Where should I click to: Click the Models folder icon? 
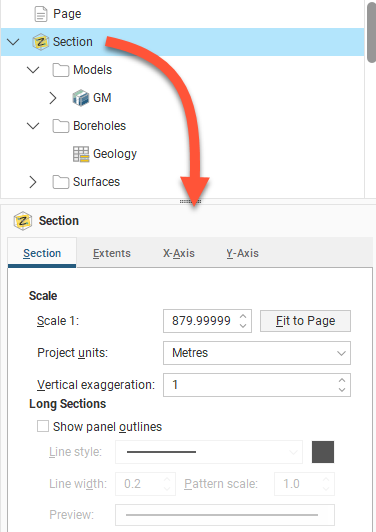(x=61, y=70)
